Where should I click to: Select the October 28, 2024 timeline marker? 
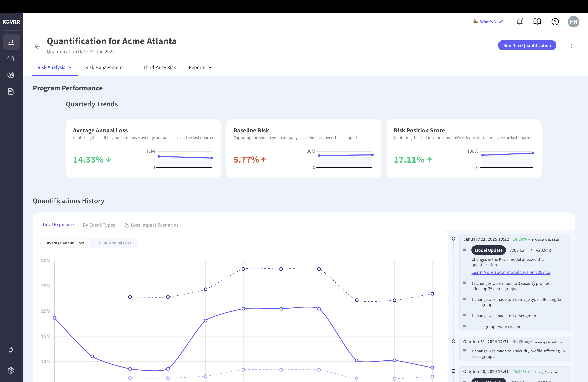[453, 371]
